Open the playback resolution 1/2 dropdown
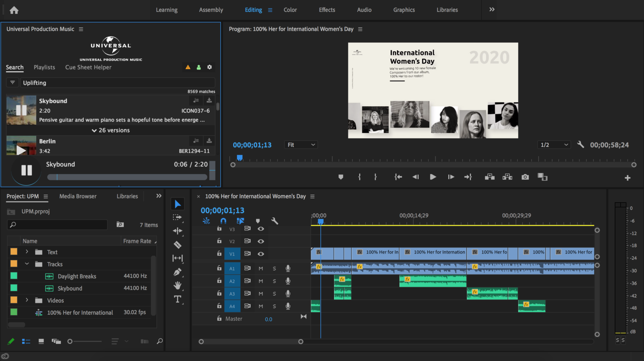This screenshot has height=361, width=644. (553, 144)
